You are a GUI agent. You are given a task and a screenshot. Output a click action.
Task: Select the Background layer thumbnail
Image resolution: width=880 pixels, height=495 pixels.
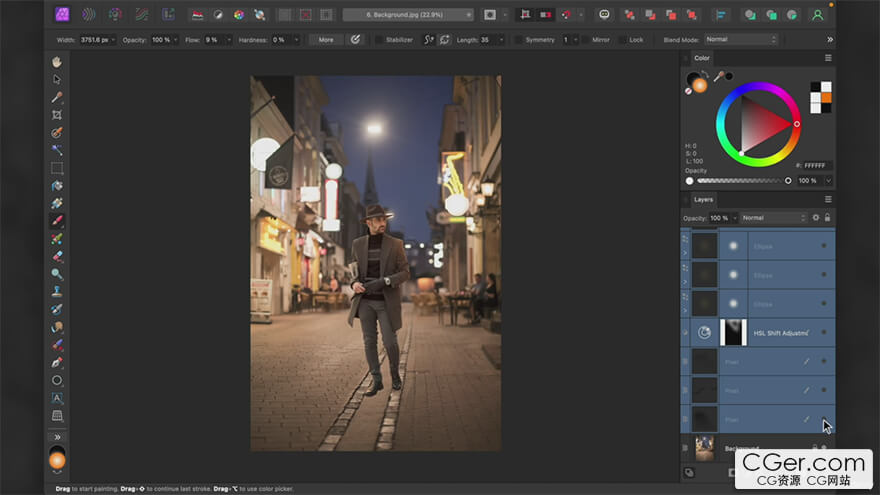(x=706, y=448)
